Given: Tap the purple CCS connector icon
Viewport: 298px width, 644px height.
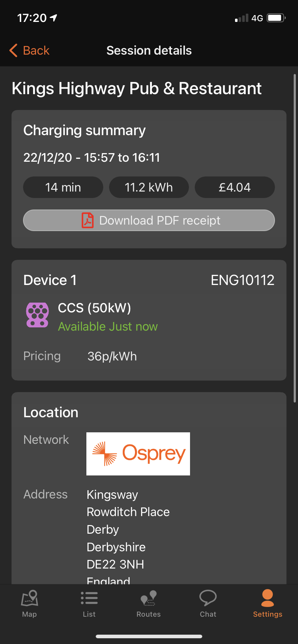Looking at the screenshot, I should coord(37,315).
